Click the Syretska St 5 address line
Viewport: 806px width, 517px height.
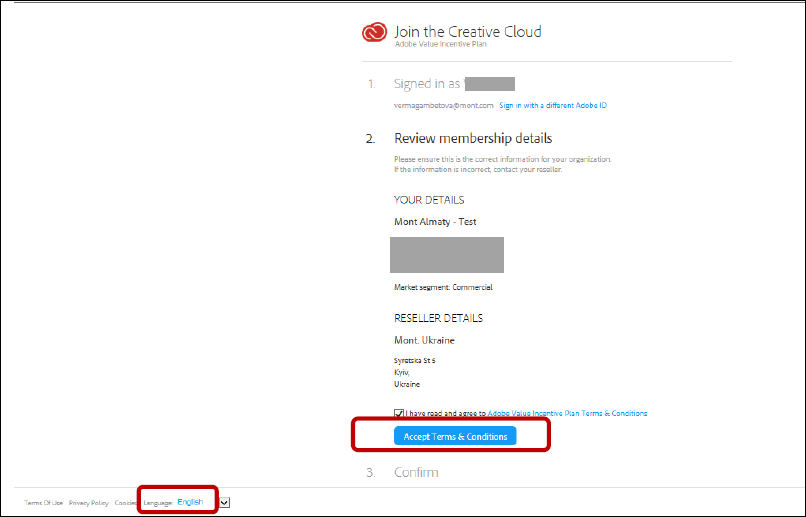[414, 361]
